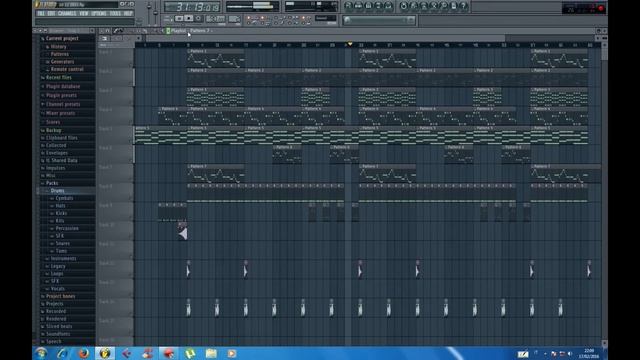The height and width of the screenshot is (360, 640).
Task: Open the Soundfonts folder
Action: point(58,334)
